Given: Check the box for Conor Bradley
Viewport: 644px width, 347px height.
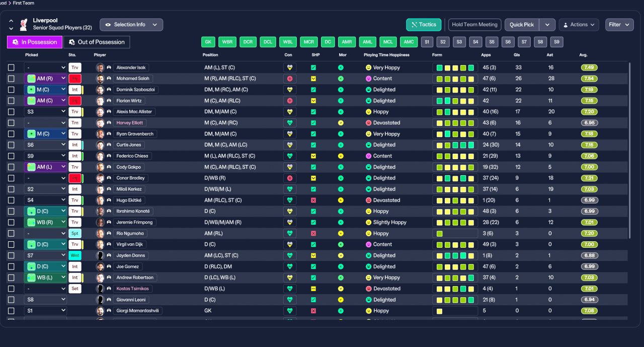Looking at the screenshot, I should tap(11, 178).
